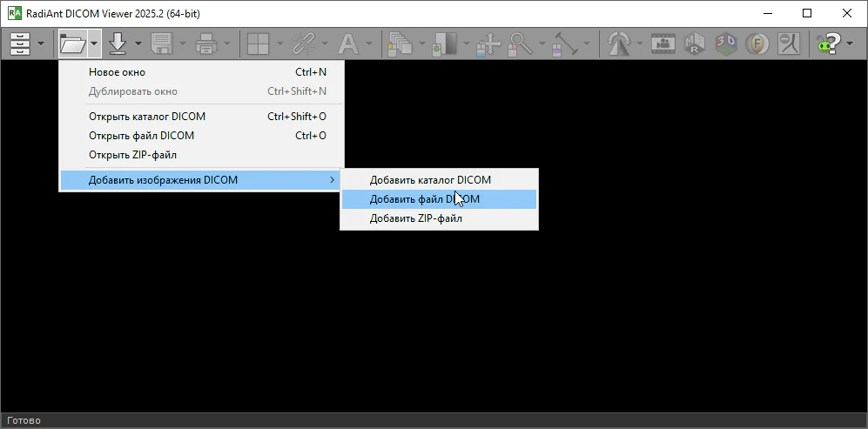The height and width of the screenshot is (429, 868).
Task: Click 'Открыть файл DICOM' menu item
Action: pyautogui.click(x=141, y=136)
